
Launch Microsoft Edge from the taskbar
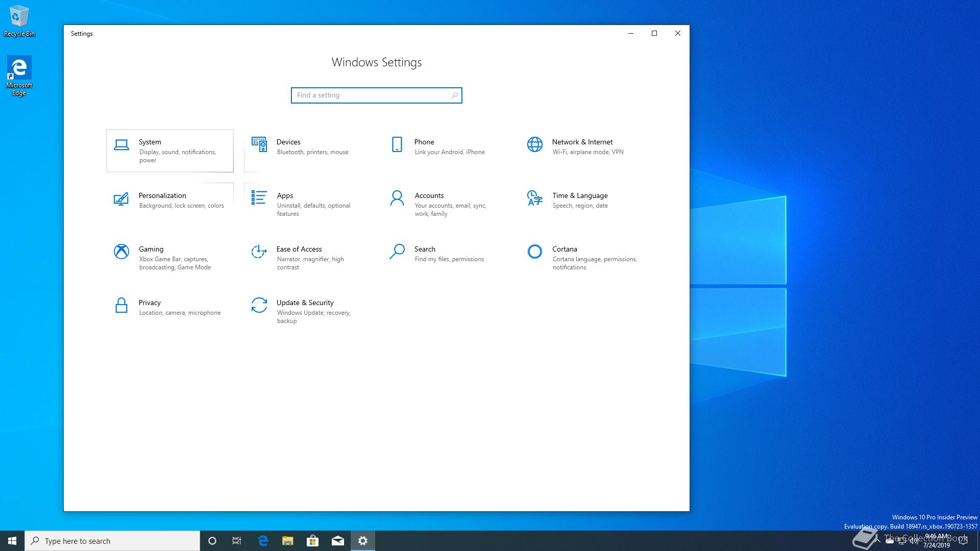[x=263, y=541]
